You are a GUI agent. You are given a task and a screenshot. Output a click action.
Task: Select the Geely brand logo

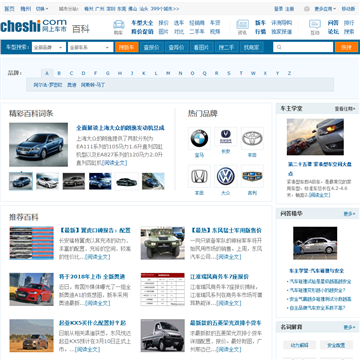coord(252,176)
